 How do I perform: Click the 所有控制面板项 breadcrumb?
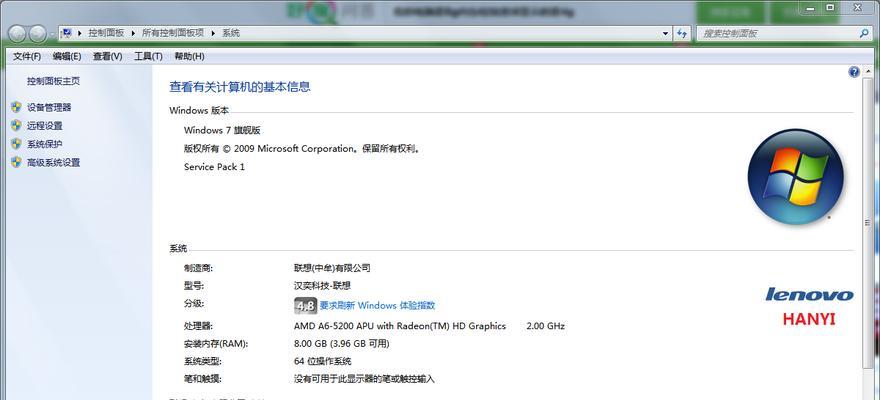173,33
